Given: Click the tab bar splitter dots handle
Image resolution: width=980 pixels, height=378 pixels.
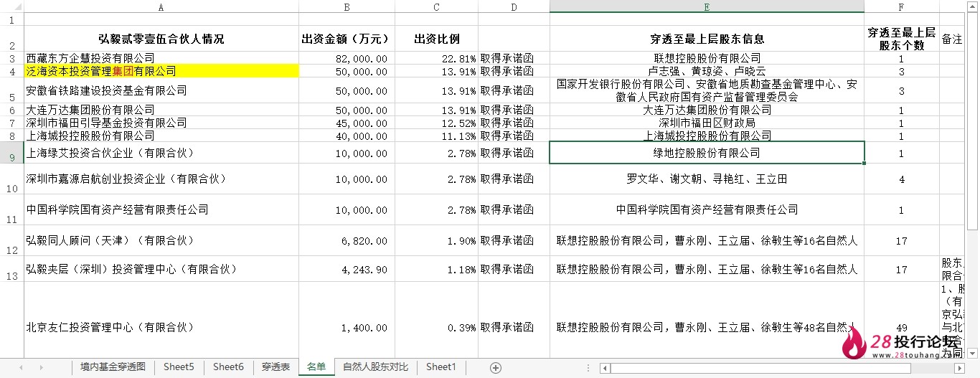Looking at the screenshot, I should pyautogui.click(x=590, y=368).
